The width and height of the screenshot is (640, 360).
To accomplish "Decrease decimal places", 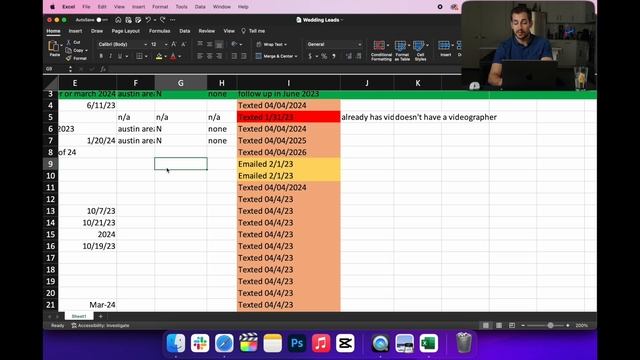I will [359, 56].
